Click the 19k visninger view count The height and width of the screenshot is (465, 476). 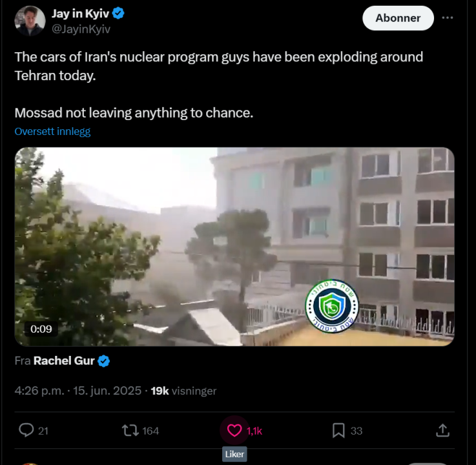[x=183, y=391]
